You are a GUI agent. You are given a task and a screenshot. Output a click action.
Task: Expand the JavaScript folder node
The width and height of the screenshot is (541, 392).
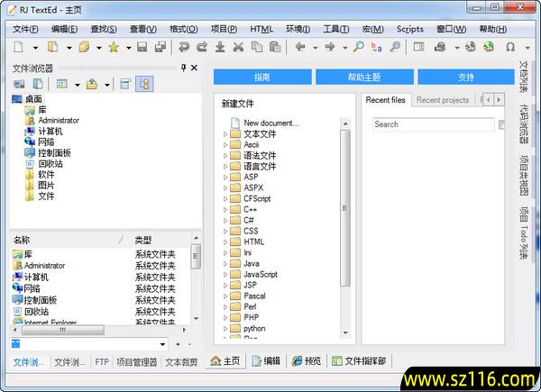tap(225, 275)
